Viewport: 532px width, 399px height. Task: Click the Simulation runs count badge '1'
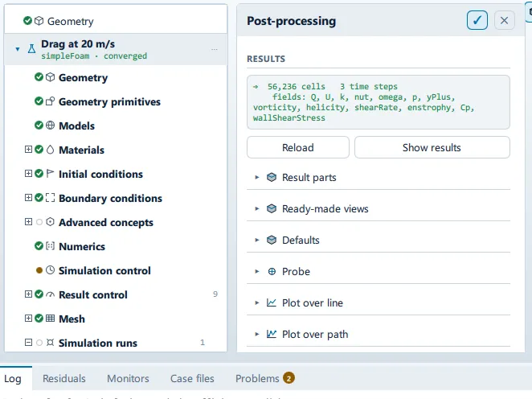click(x=203, y=343)
